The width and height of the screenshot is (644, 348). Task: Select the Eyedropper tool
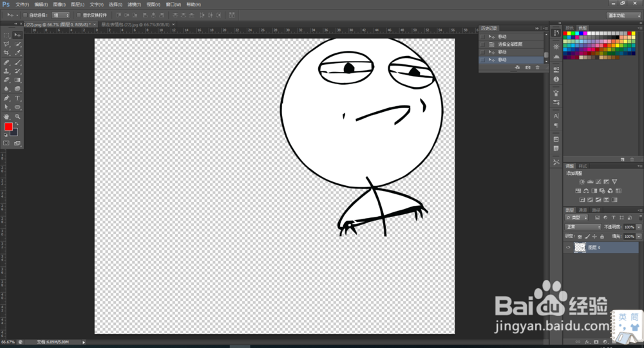(17, 53)
